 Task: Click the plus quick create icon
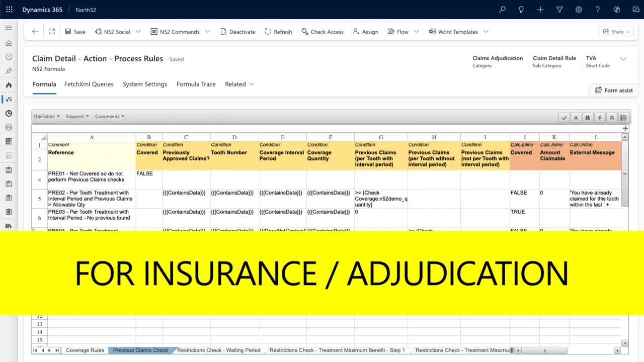[540, 10]
